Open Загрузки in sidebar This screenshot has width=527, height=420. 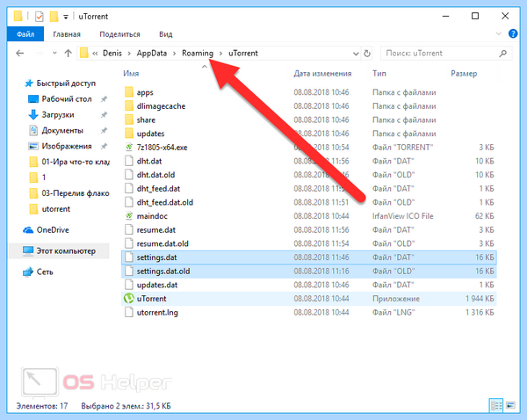tap(58, 115)
